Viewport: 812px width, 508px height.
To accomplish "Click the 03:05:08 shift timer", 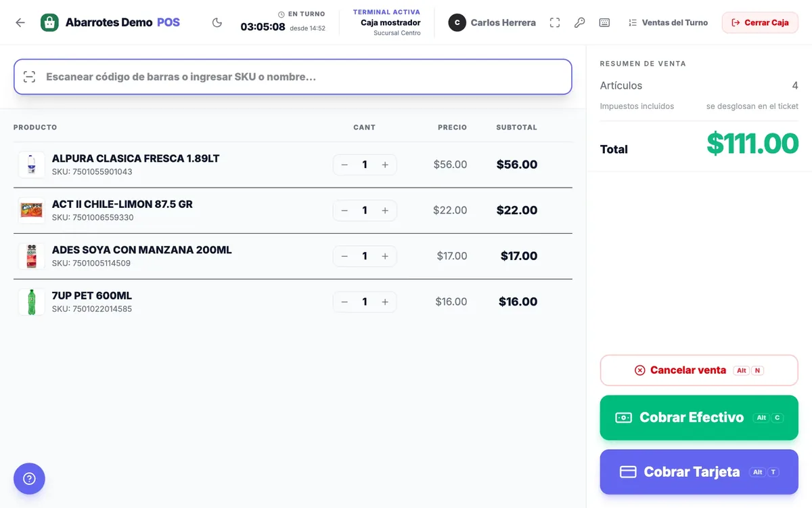I will coord(263,27).
